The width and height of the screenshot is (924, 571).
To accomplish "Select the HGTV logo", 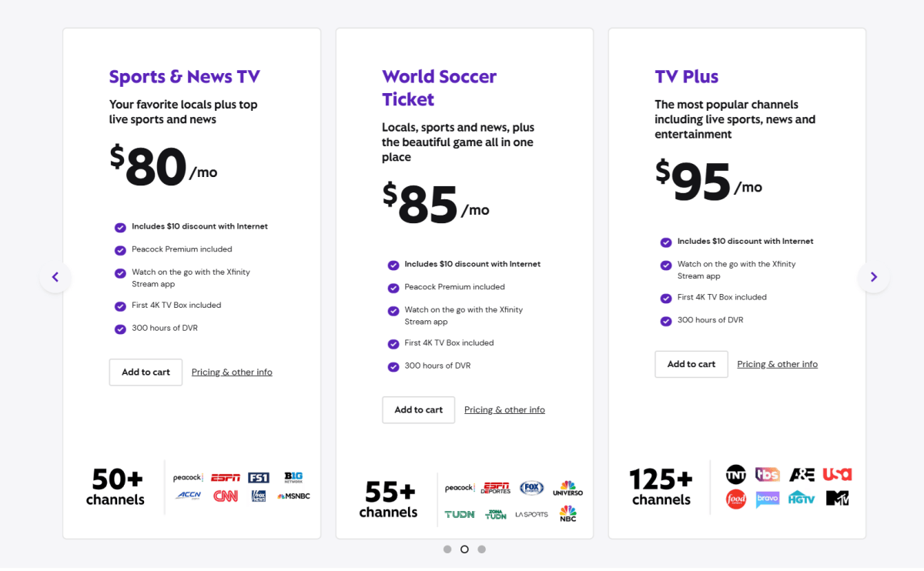I will click(802, 499).
